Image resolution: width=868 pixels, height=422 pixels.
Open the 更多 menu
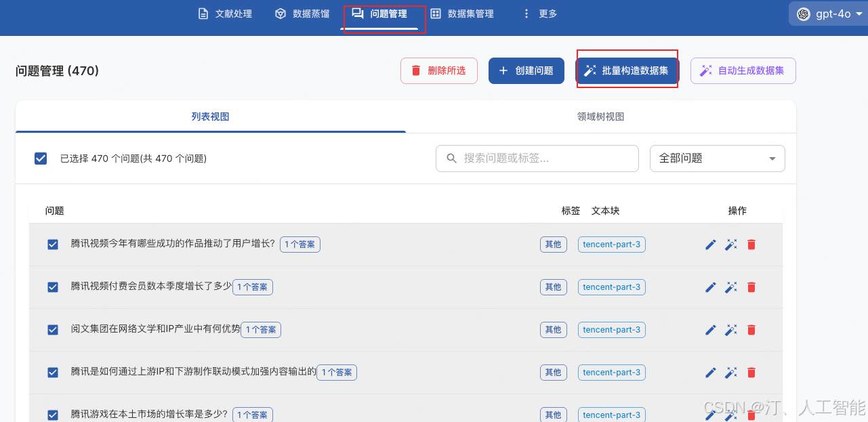pyautogui.click(x=540, y=14)
